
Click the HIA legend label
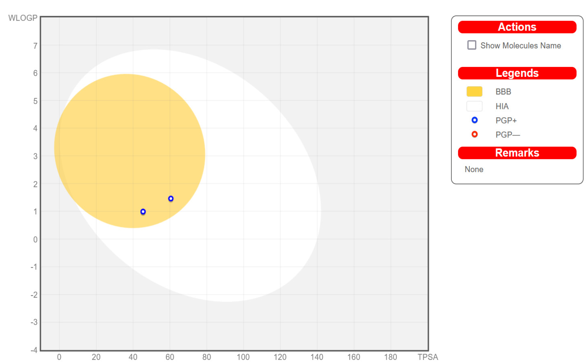(x=502, y=106)
